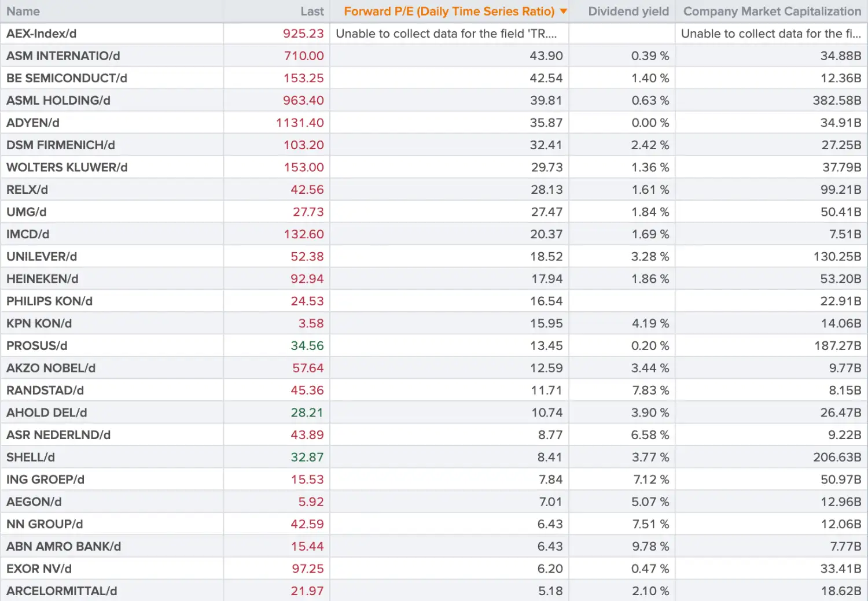Viewport: 868px width, 601px height.
Task: Click WOLTERS KLUWER/d in the Name column
Action: pos(67,167)
